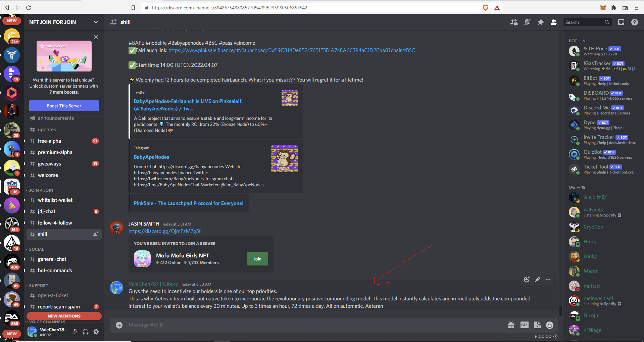This screenshot has height=342, width=644.
Task: Open the free-alpha channel
Action: (64, 141)
